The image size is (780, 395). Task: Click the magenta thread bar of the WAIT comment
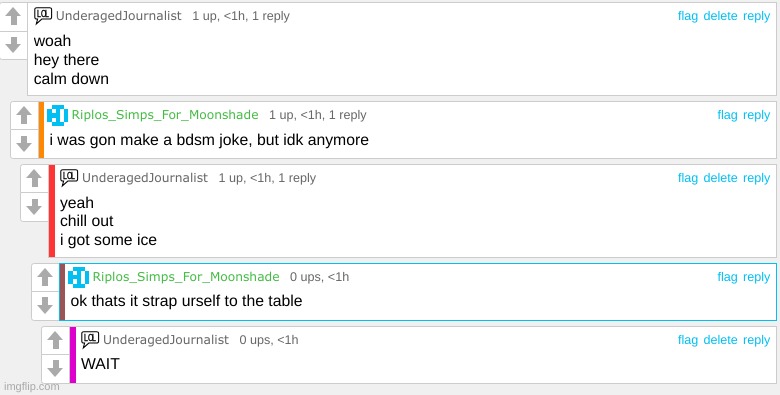pos(73,355)
